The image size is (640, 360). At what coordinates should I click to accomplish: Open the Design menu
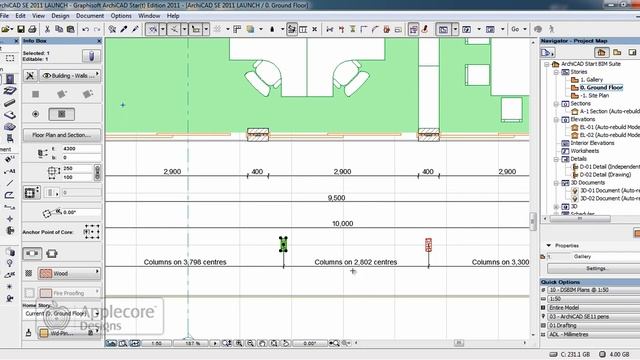pos(60,16)
